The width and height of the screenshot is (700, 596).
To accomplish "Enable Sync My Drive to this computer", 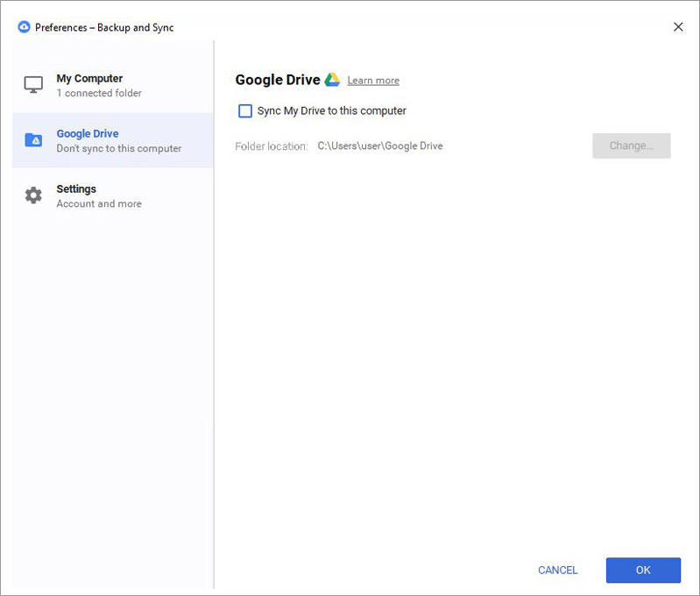I will (245, 110).
